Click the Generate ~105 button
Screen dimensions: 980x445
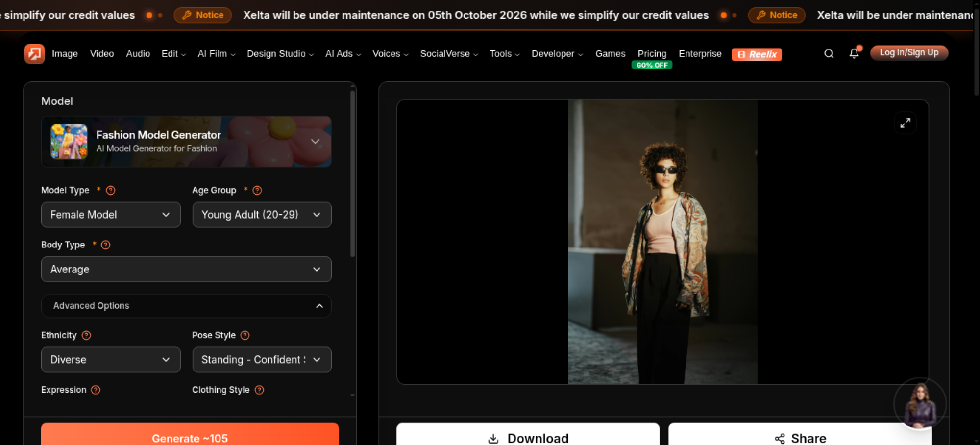click(x=190, y=435)
